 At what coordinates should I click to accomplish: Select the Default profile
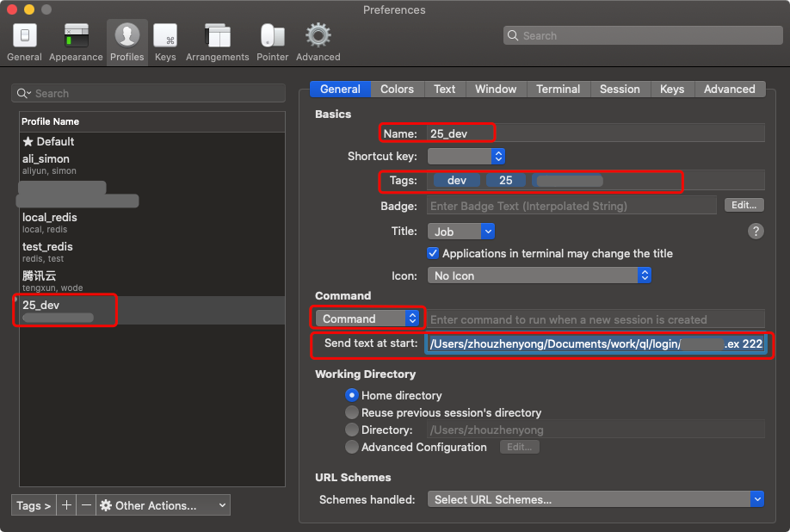click(152, 141)
